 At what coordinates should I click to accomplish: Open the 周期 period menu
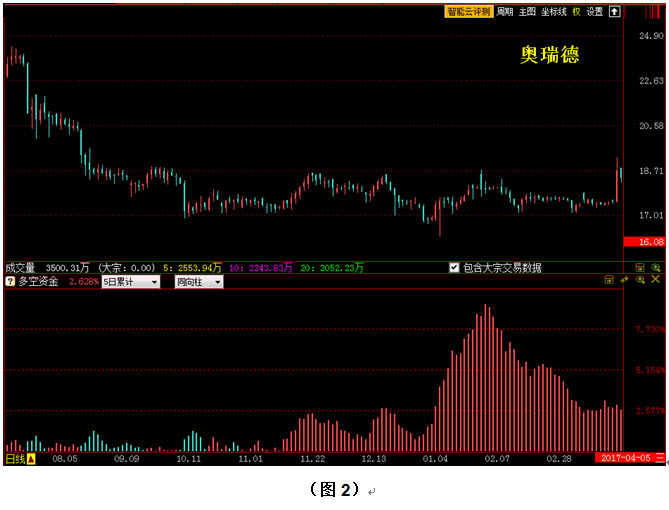[x=505, y=12]
